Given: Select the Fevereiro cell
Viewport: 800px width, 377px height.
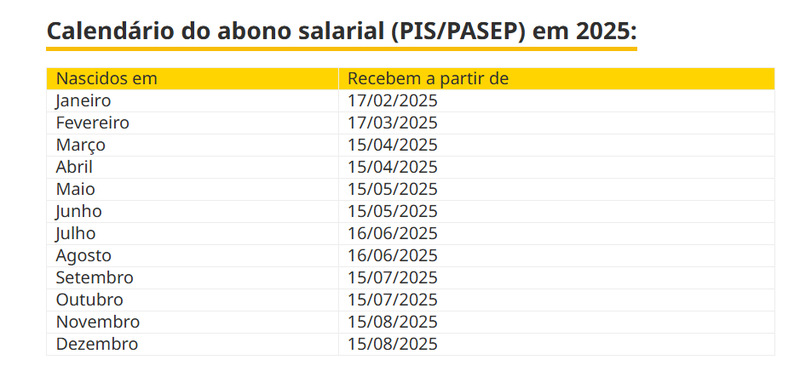Looking at the screenshot, I should 192,123.
